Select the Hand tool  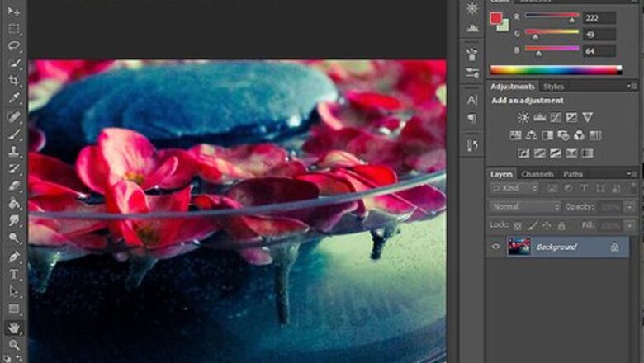pyautogui.click(x=14, y=328)
